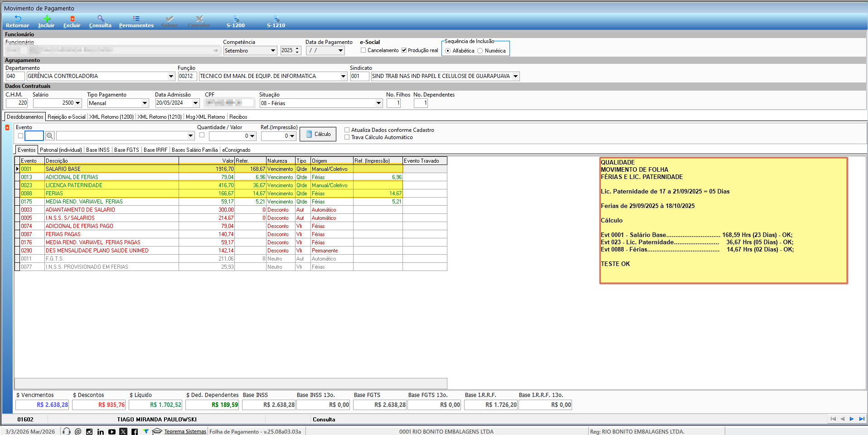Toggle the Produção real checkbox

pos(404,50)
